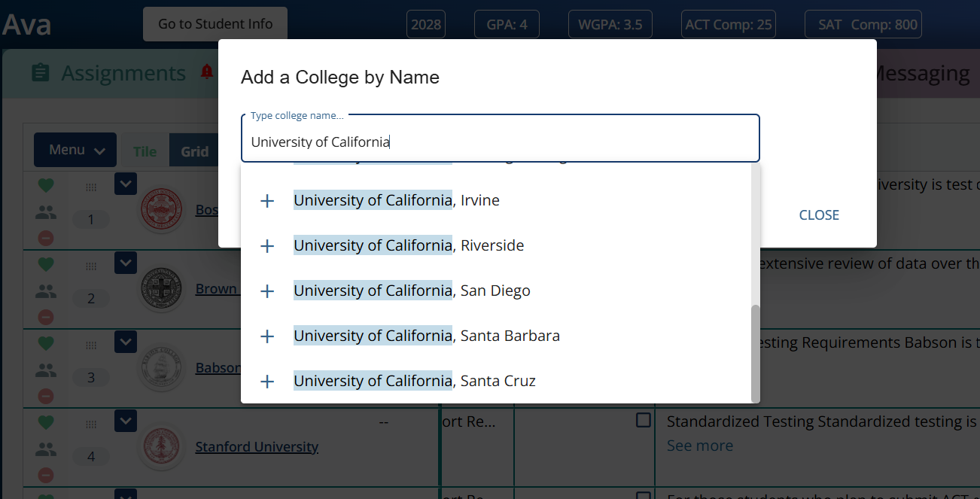980x499 pixels.
Task: Click the clipboard icon beside Assignments
Action: point(41,73)
